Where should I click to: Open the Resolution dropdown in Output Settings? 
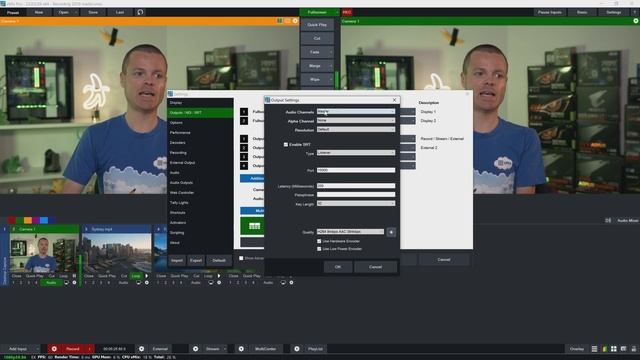coord(356,129)
